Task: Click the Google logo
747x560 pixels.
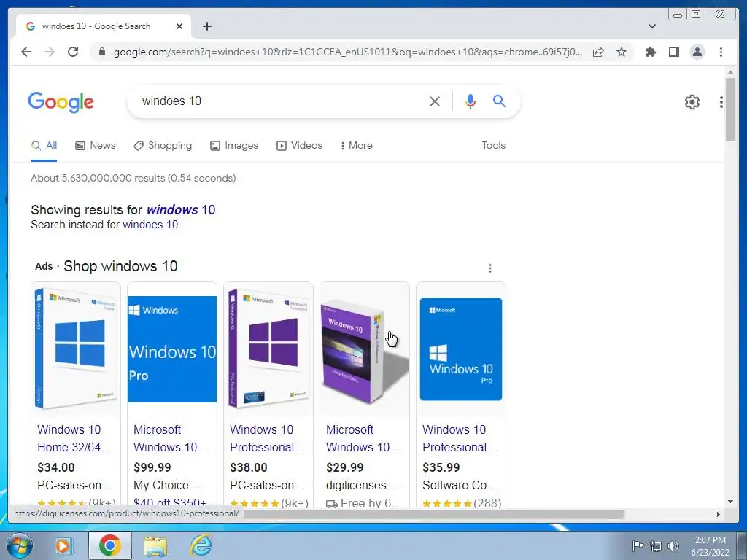Action: pos(61,102)
